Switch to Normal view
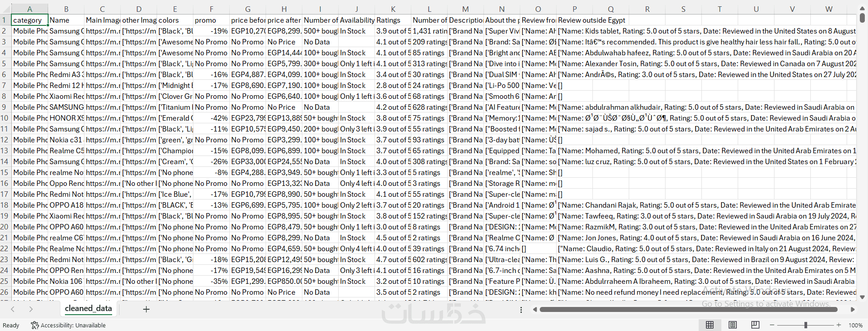Screen dimensions: 868x331 coord(710,325)
